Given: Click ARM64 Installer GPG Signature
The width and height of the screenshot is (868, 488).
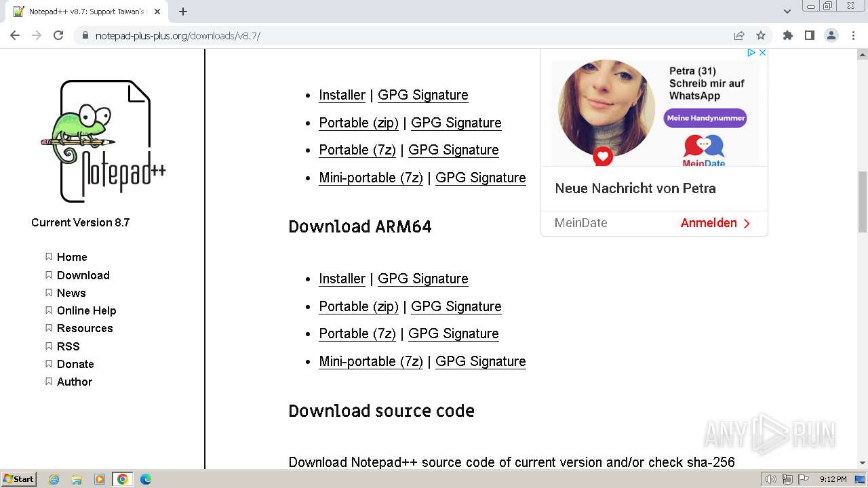Looking at the screenshot, I should coord(423,279).
